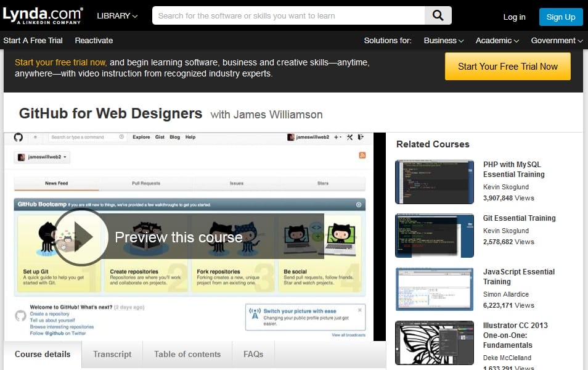
Task: Click the GitHub Octocat logo
Action: click(19, 137)
